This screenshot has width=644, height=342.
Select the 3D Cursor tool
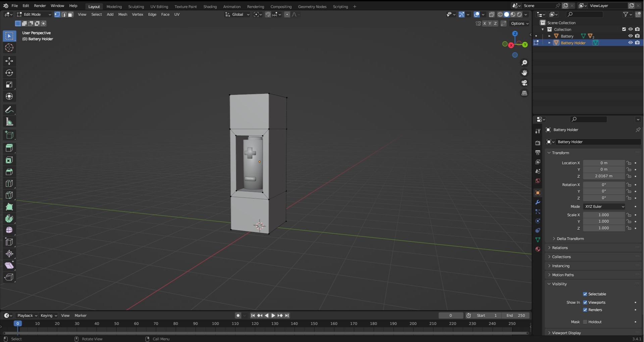(x=9, y=48)
